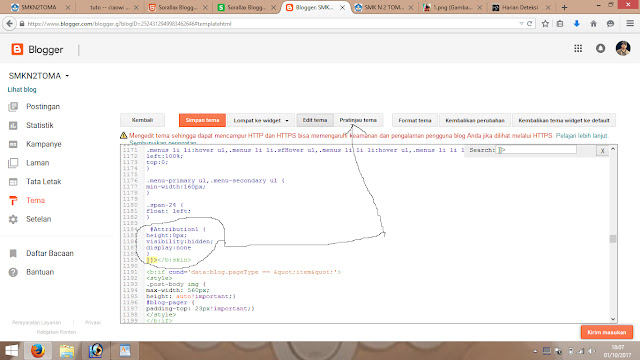This screenshot has width=640, height=360.
Task: Click the Postingan sidebar icon
Action: coord(13,107)
